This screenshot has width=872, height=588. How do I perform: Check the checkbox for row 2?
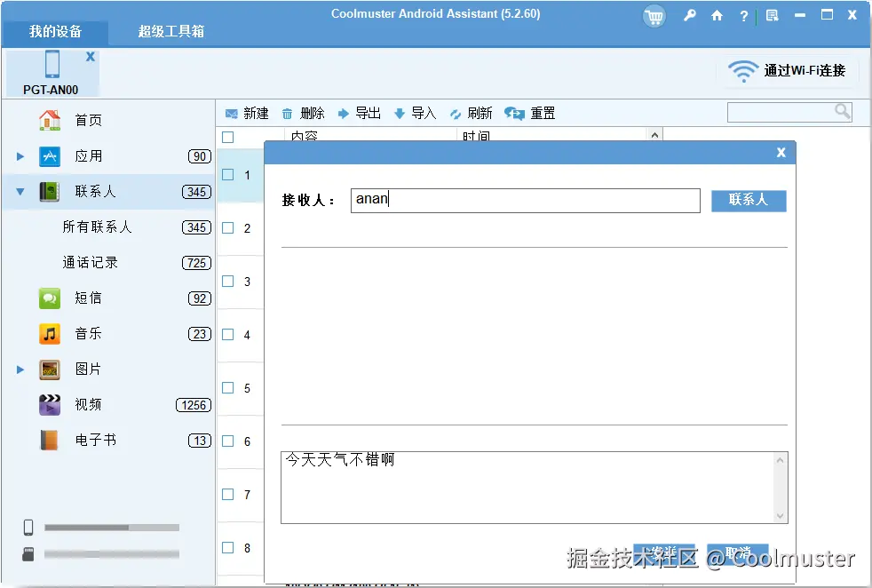tap(228, 228)
